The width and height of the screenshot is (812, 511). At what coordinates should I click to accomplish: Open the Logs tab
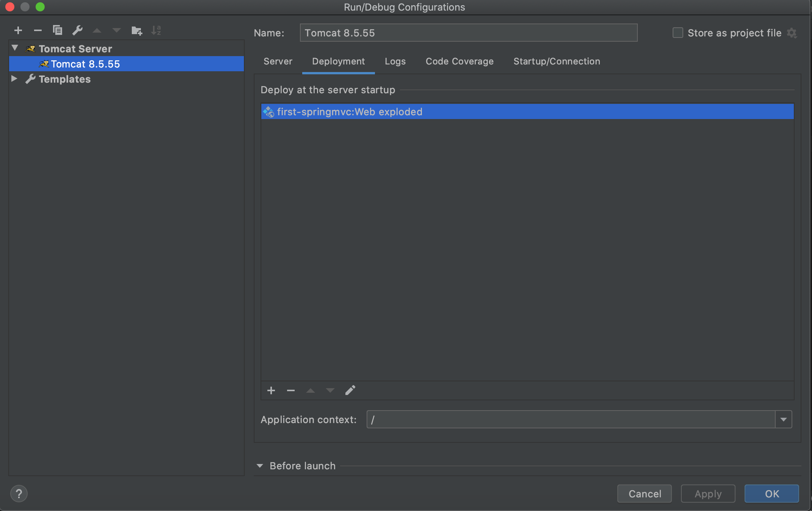pos(395,61)
